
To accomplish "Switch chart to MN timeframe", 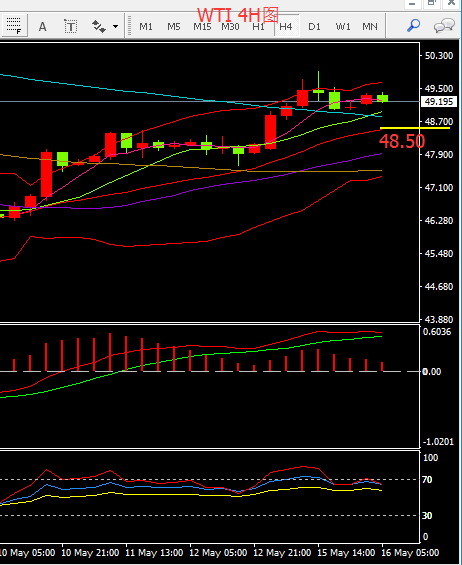I will [370, 27].
